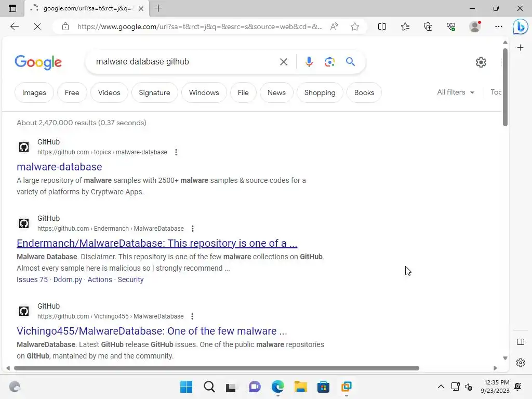Screen dimensions: 532x399
Task: Go to Google logo homepage
Action: (x=38, y=62)
